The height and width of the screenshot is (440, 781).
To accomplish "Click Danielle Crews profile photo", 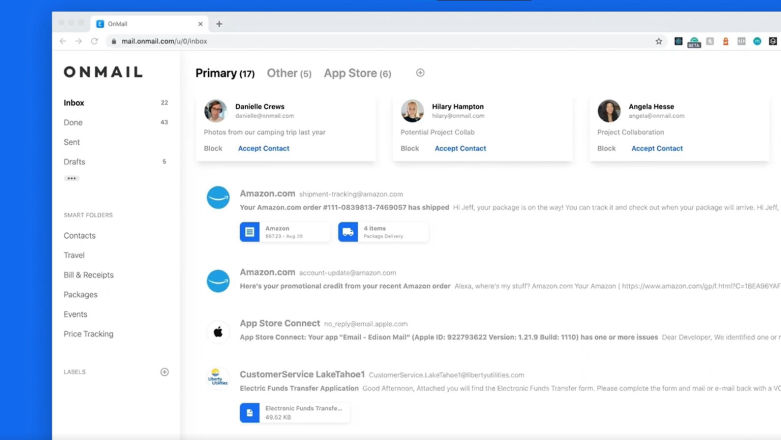I will click(215, 111).
